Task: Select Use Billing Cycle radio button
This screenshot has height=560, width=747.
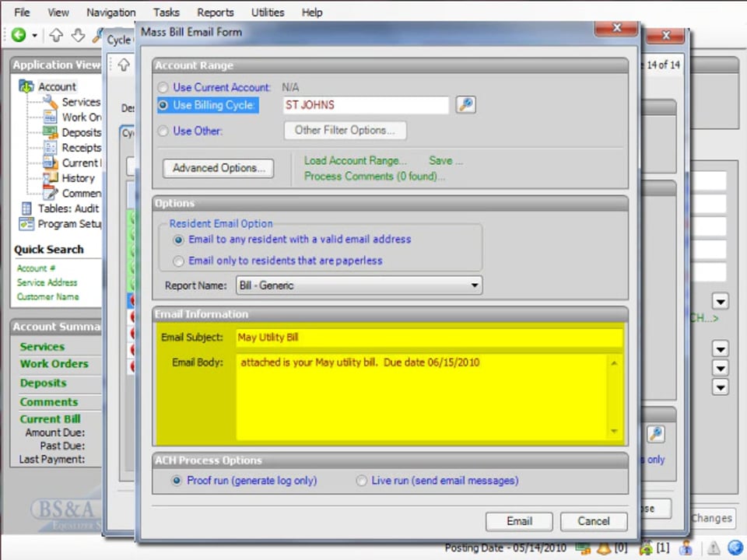Action: tap(163, 105)
